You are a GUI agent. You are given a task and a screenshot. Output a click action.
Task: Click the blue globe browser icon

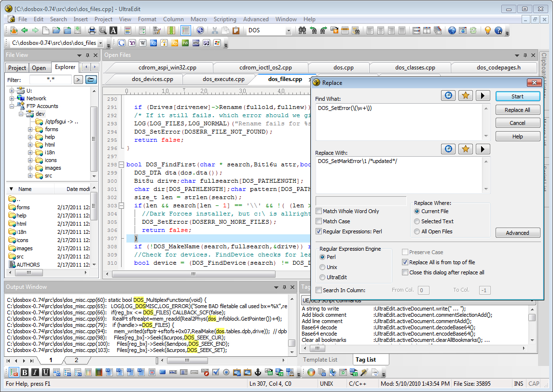[452, 30]
